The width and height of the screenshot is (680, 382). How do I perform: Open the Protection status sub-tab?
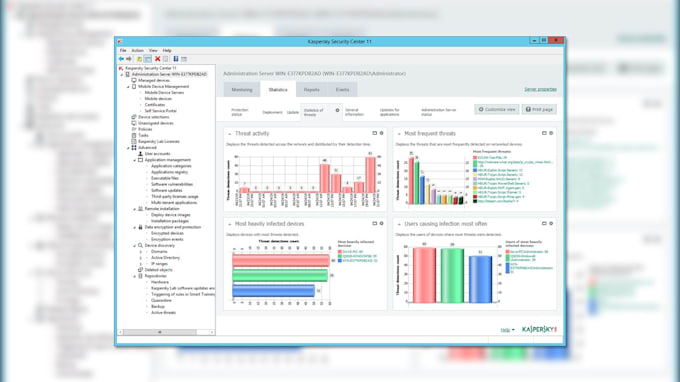point(240,112)
